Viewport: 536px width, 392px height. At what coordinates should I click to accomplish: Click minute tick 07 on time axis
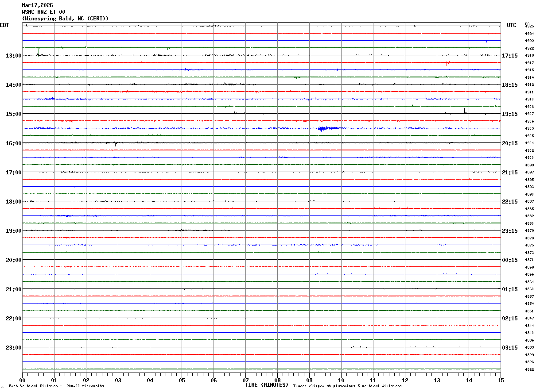click(245, 380)
